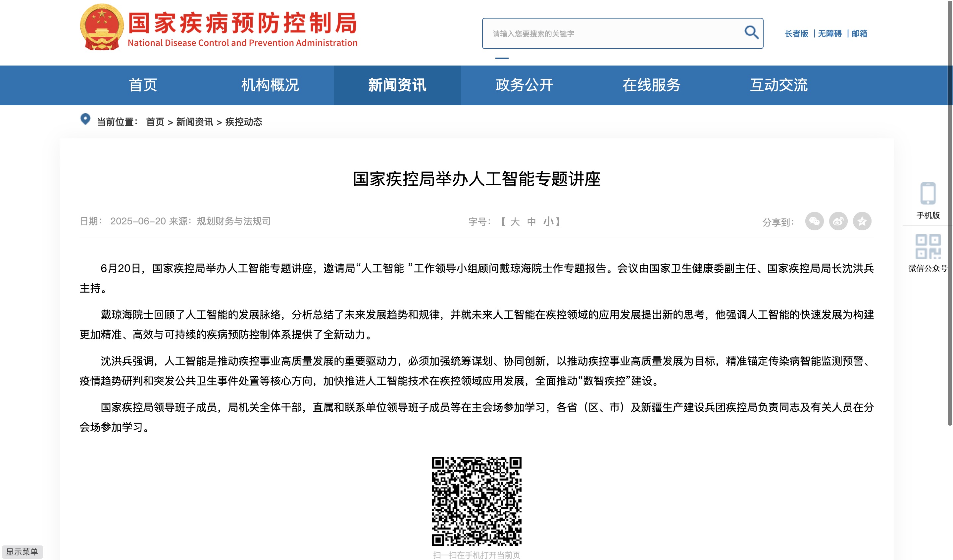Click the 显示菜单 button
The width and height of the screenshot is (953, 560).
[x=22, y=552]
